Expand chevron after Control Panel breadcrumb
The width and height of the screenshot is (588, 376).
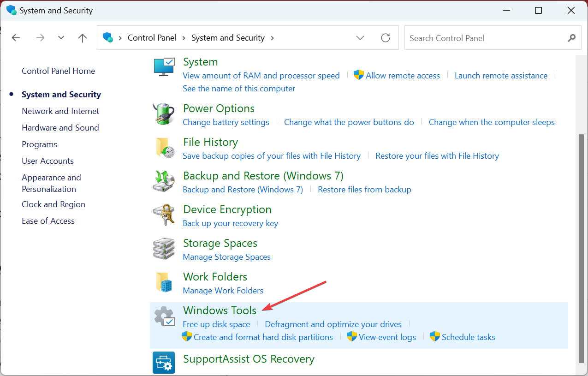click(x=184, y=38)
